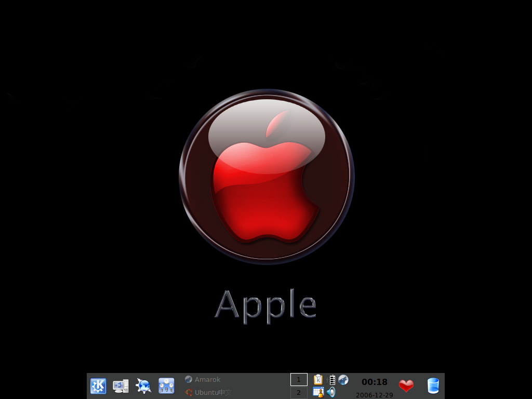Switch to the Ubuntu中文 taskbar entry
Screen dimensions: 532x399
(208, 393)
